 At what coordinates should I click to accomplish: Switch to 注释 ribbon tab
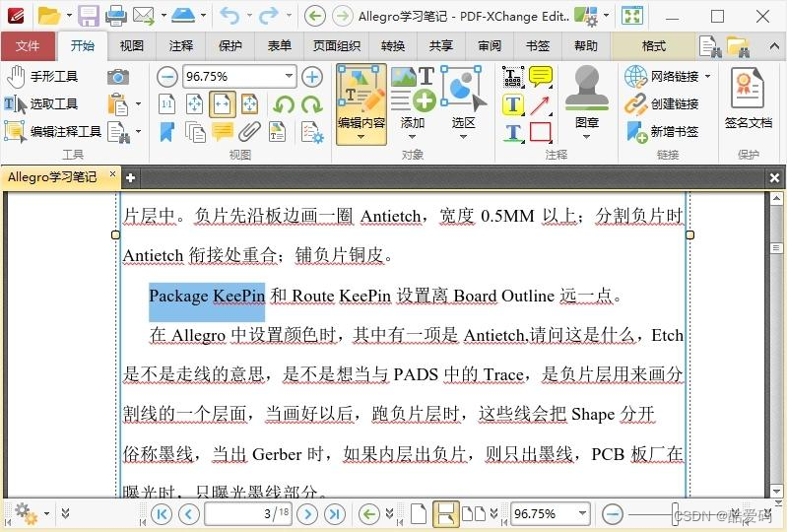pos(180,46)
